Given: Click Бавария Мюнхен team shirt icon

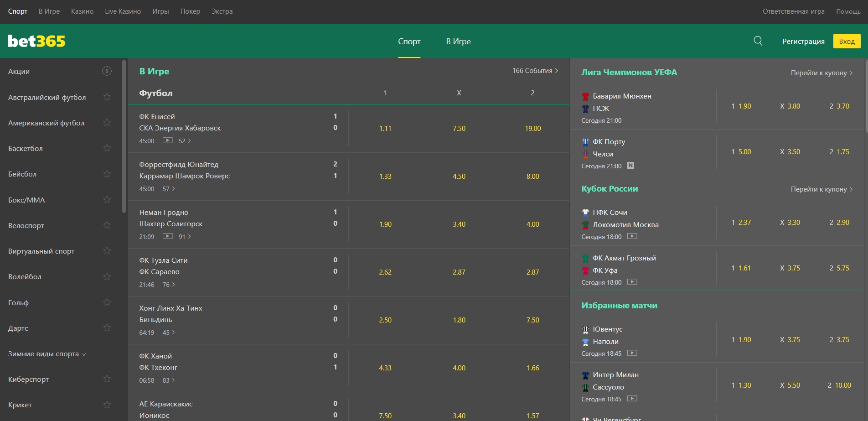Looking at the screenshot, I should (585, 96).
